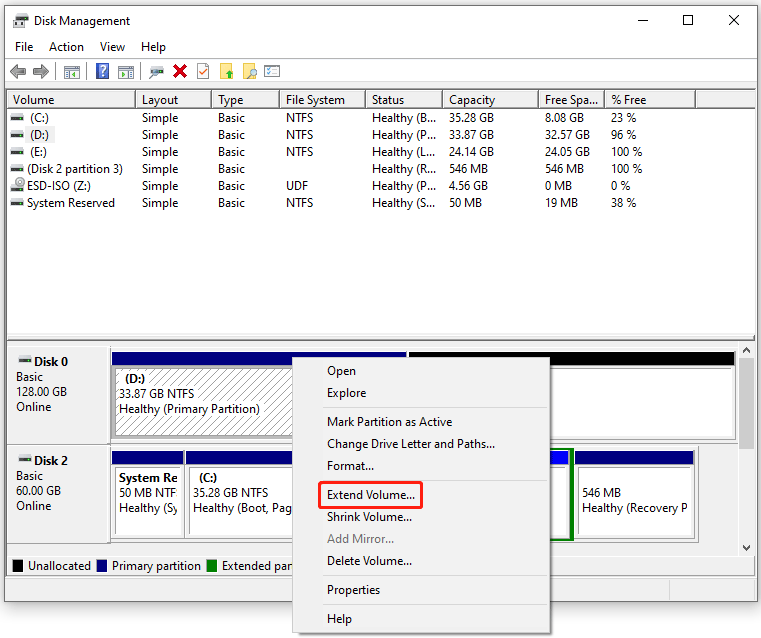Sort by the Status column header
Image resolution: width=761 pixels, height=638 pixels.
(404, 99)
